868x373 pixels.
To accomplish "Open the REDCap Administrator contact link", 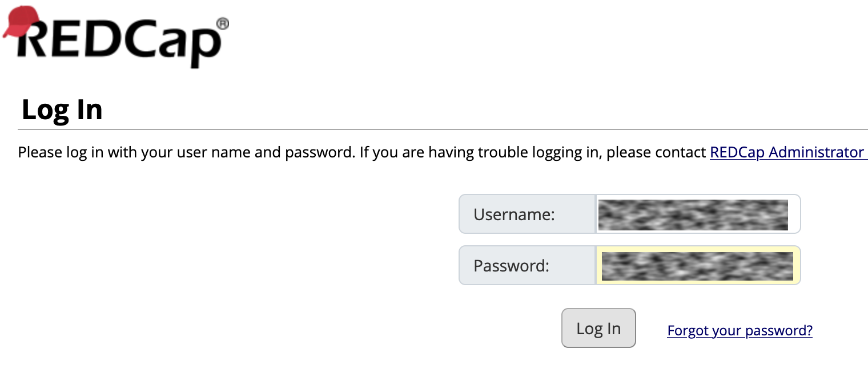I will [787, 153].
